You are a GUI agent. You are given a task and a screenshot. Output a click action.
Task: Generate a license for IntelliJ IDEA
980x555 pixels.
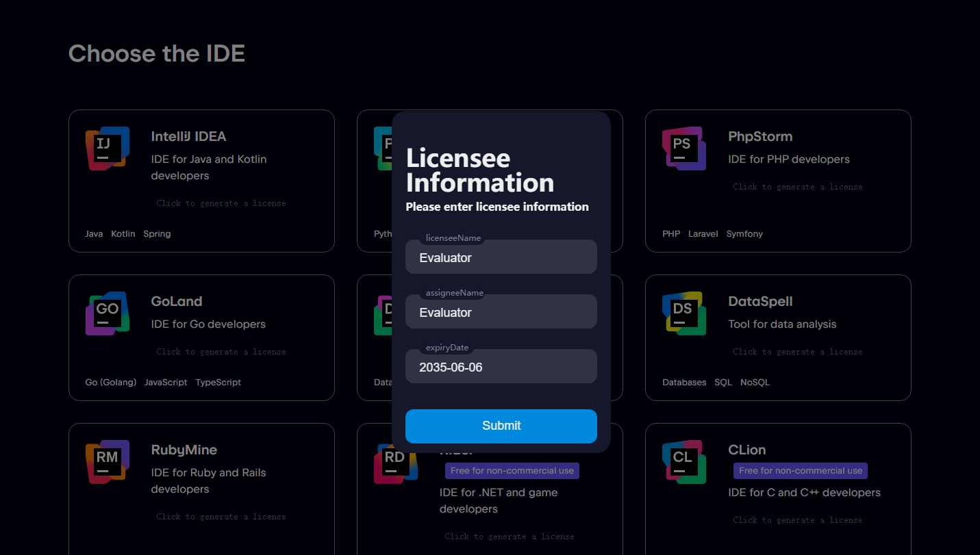click(221, 203)
